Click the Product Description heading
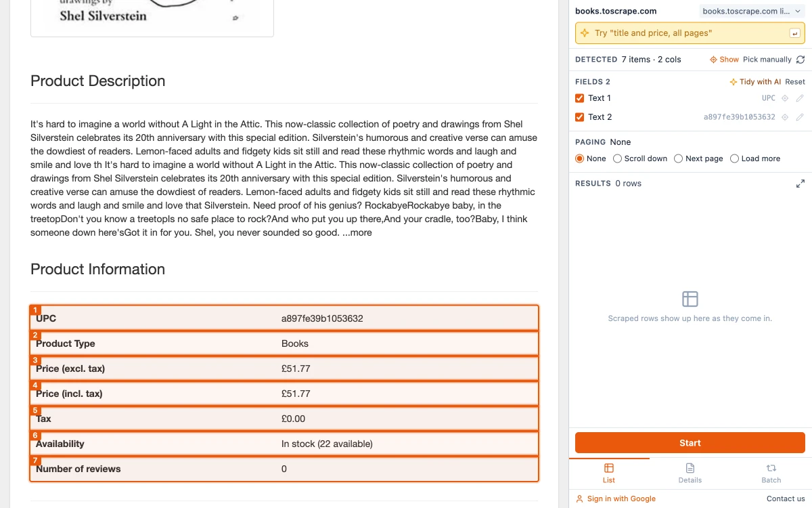 pos(98,81)
